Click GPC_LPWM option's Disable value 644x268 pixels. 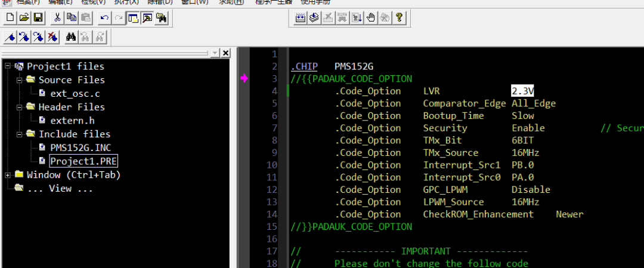click(531, 189)
